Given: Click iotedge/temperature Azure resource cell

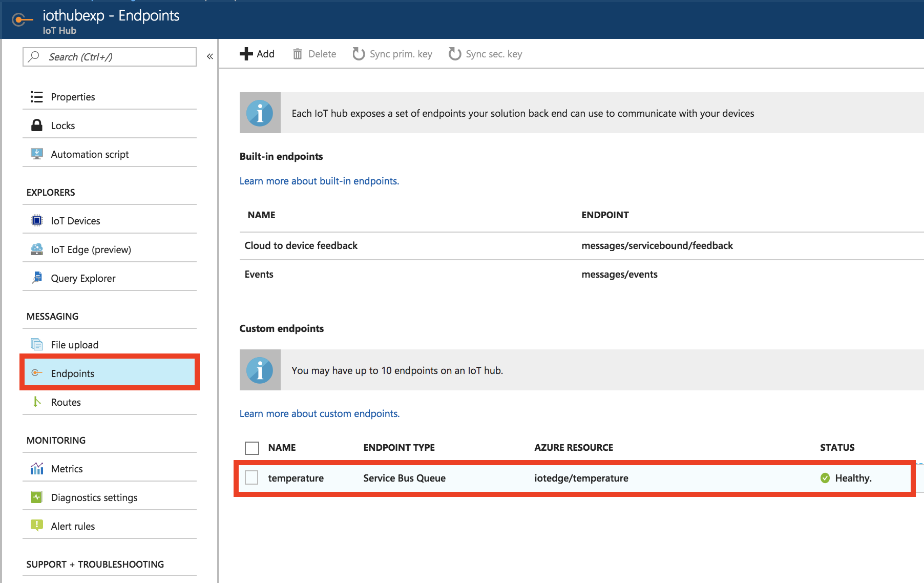Looking at the screenshot, I should tap(581, 478).
